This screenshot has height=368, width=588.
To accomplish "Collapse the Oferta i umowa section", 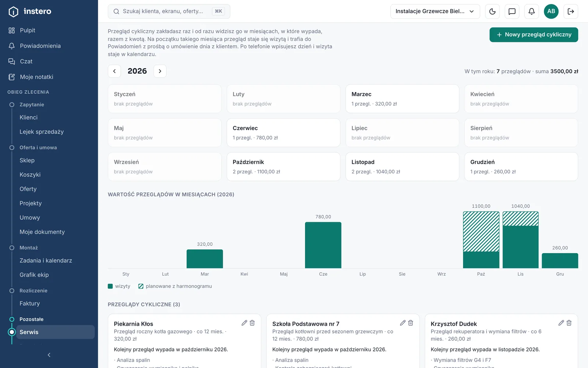I will [38, 148].
